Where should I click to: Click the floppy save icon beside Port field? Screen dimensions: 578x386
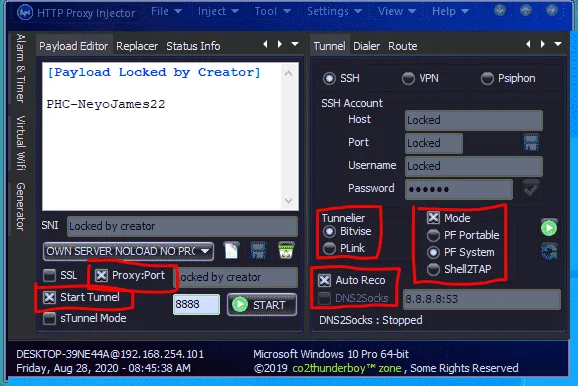click(x=531, y=143)
